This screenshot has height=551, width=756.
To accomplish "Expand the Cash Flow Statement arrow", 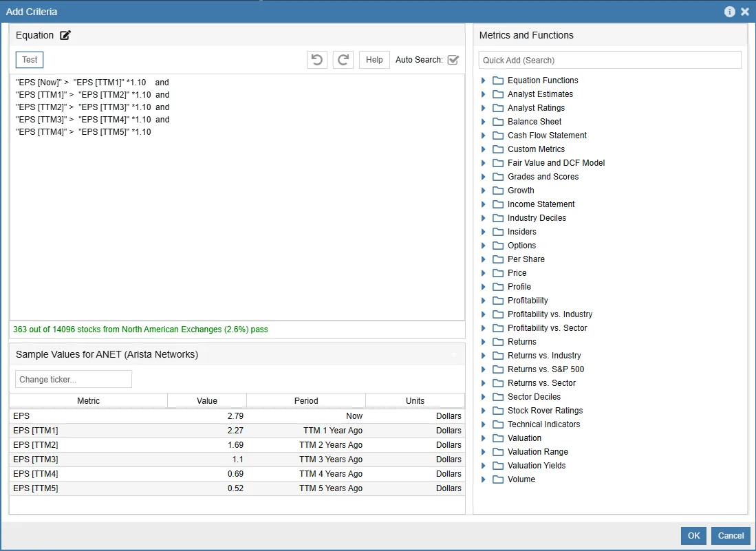I will click(x=483, y=136).
